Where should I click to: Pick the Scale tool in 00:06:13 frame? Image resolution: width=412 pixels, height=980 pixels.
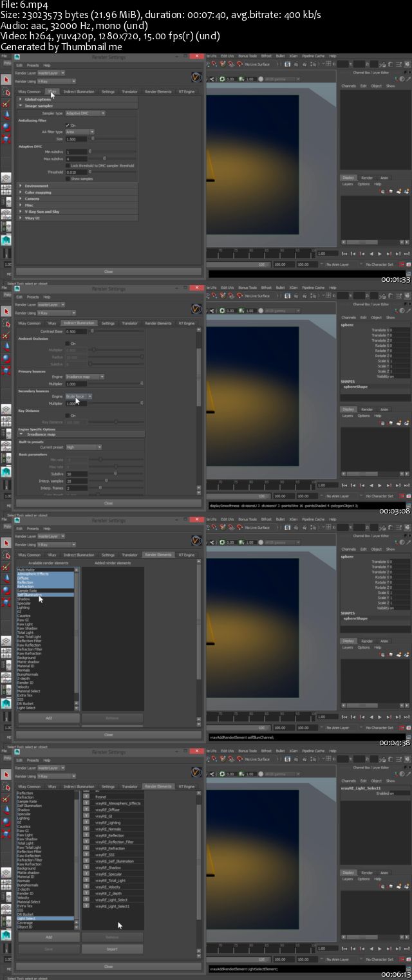(x=6, y=833)
